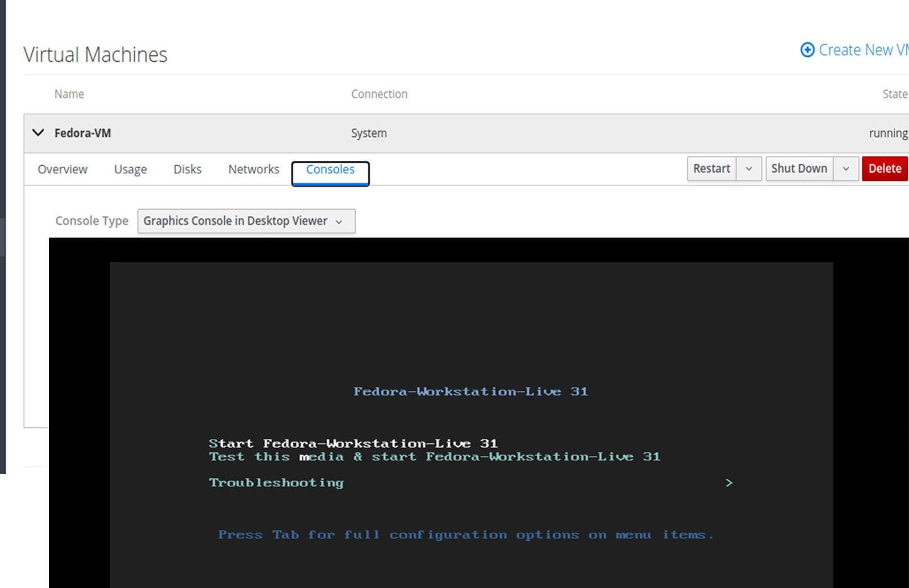Click the Restart button
This screenshot has width=909, height=588.
click(712, 169)
